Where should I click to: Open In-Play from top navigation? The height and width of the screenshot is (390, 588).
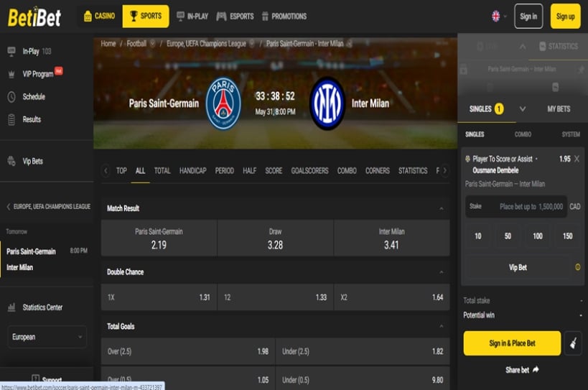point(192,16)
